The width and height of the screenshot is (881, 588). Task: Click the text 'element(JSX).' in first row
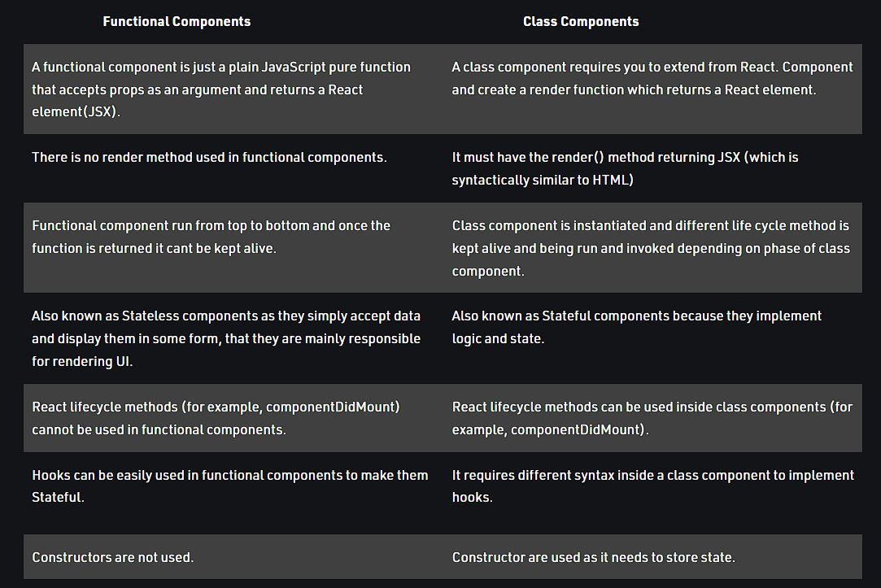76,111
